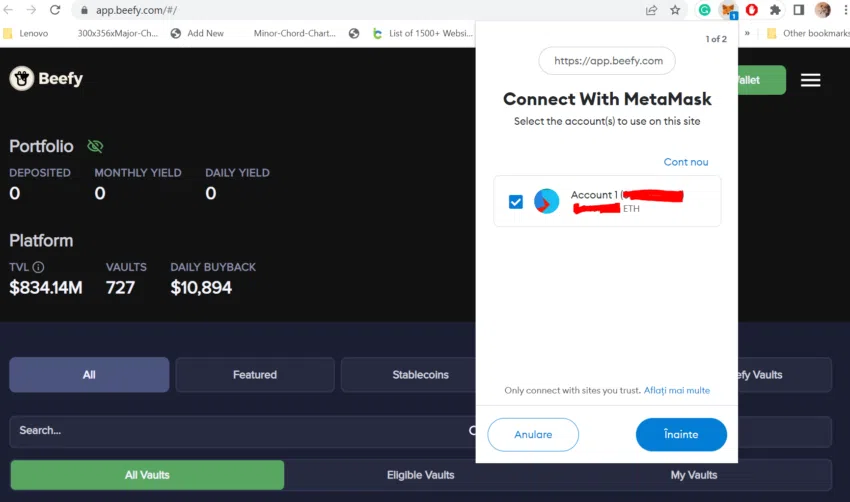
Task: Click the browser address bar URL
Action: (137, 10)
